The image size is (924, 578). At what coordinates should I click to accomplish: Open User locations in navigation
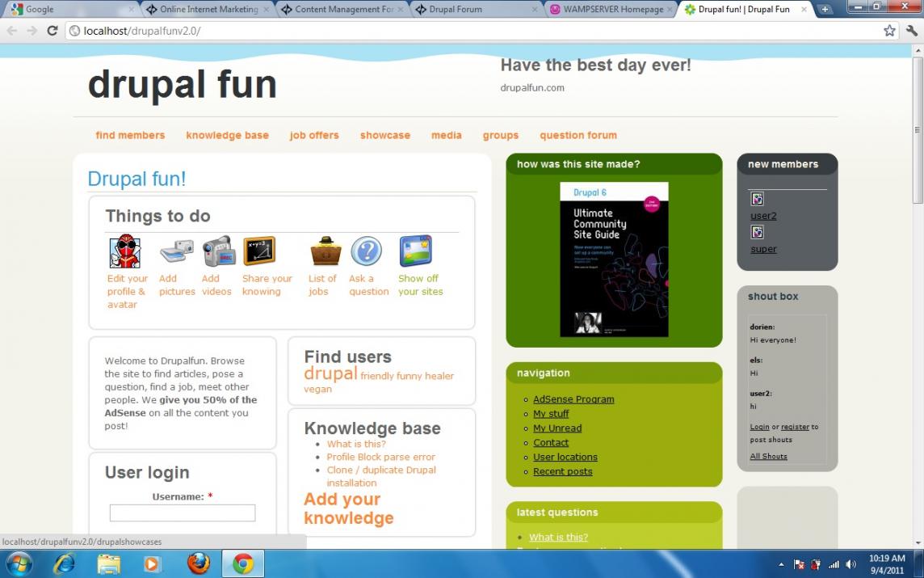pos(565,457)
